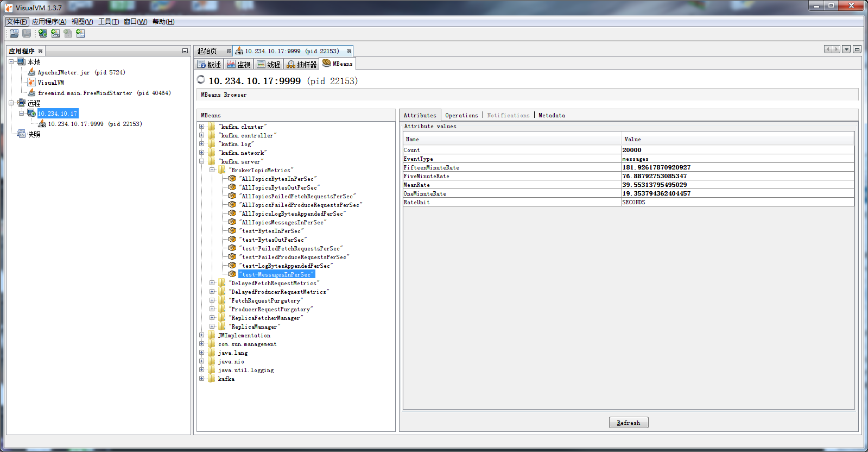Image resolution: width=868 pixels, height=452 pixels.
Task: Select the AllTopicsBytesOutPerSec MBean icon
Action: click(x=232, y=187)
